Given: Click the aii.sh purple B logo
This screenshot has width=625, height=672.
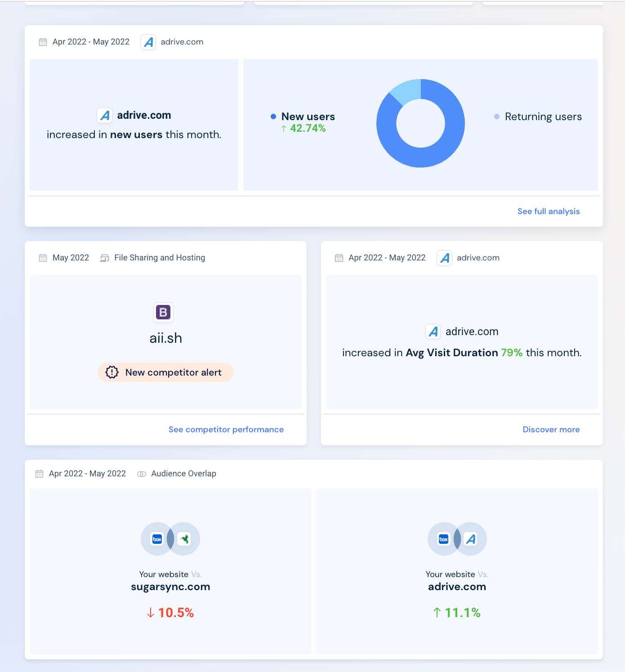Looking at the screenshot, I should point(163,312).
